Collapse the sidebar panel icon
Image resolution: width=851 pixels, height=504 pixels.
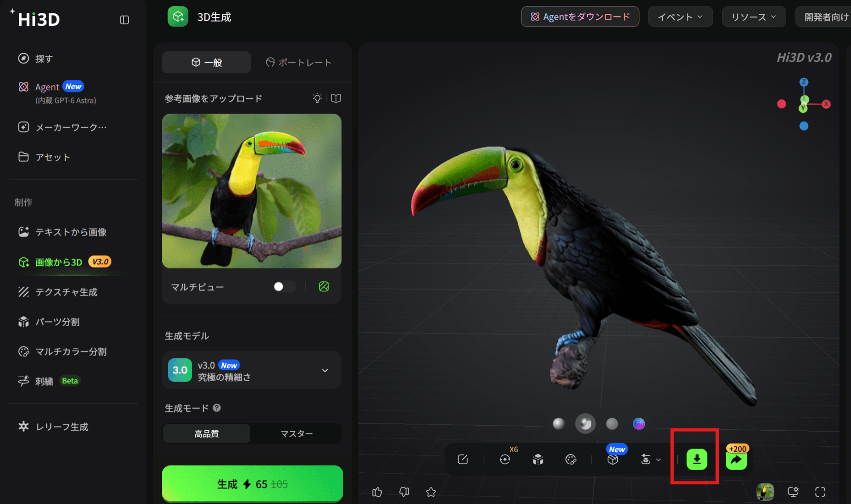[x=125, y=20]
